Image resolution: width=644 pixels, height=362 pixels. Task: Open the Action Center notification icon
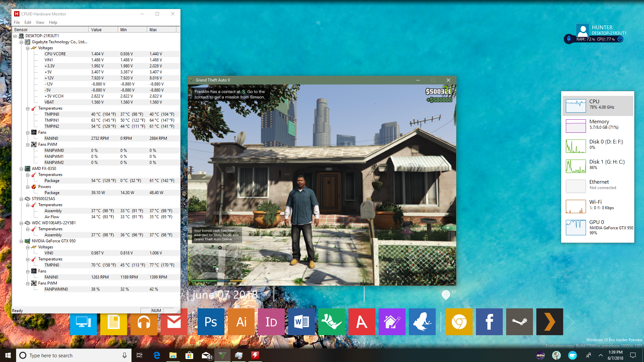tap(633, 355)
